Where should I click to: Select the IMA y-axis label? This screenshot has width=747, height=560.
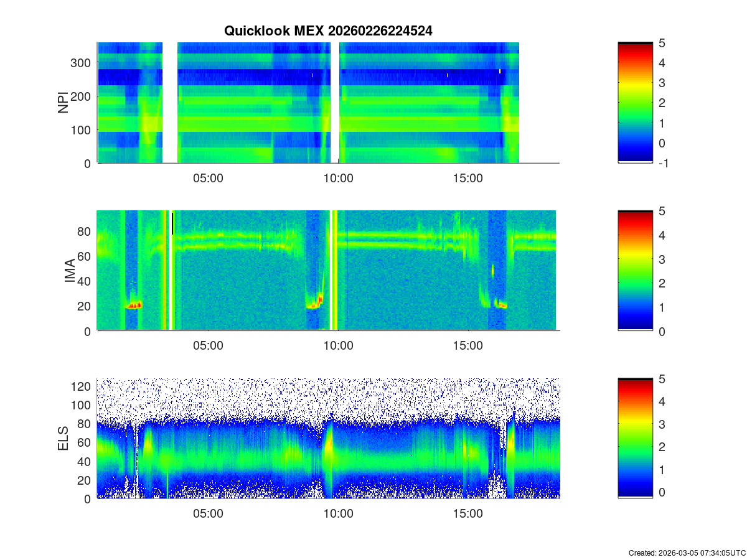(x=70, y=271)
